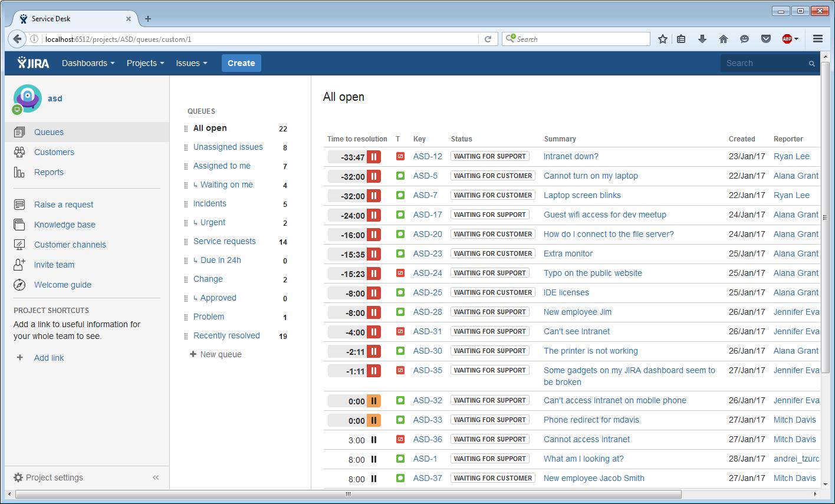Open the Welcome guide icon

coord(19,285)
